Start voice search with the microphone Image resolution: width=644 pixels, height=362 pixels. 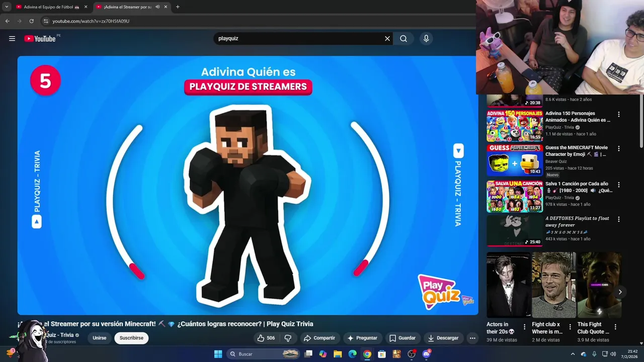pyautogui.click(x=426, y=39)
